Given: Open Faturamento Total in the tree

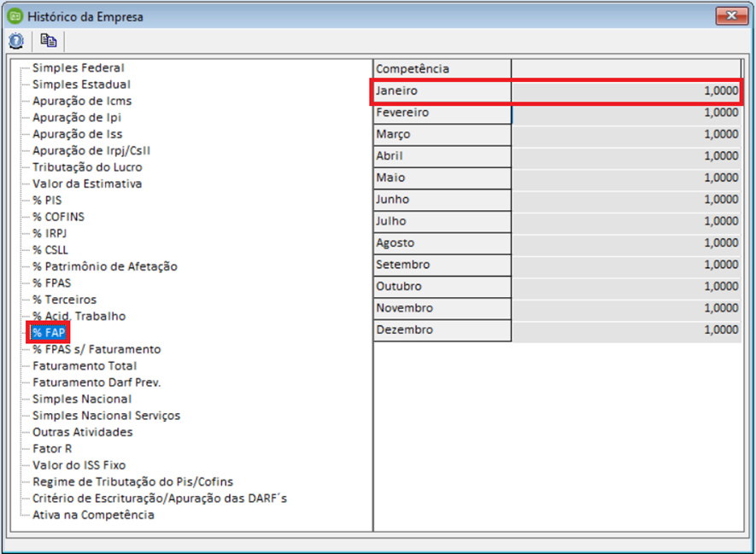Looking at the screenshot, I should (84, 365).
